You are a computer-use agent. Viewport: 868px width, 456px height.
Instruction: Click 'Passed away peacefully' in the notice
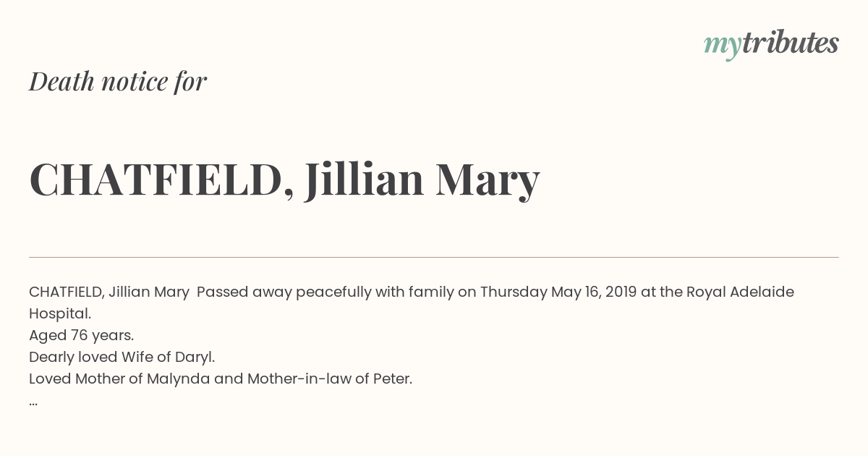point(284,292)
